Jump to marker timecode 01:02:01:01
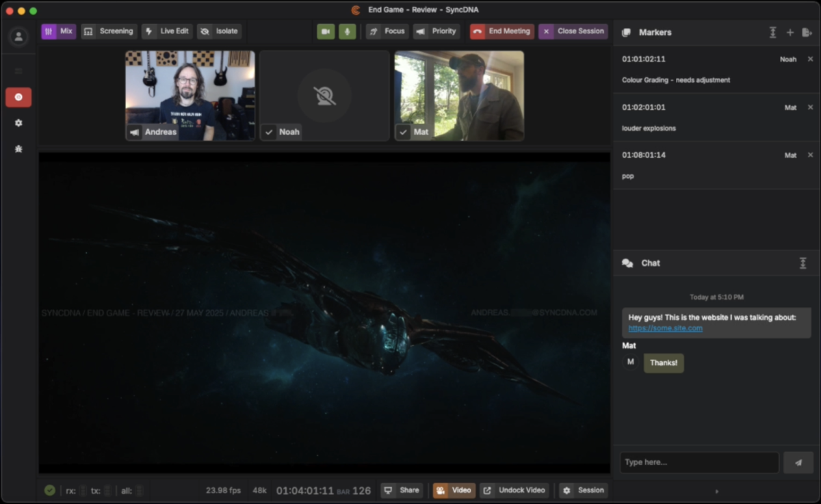The height and width of the screenshot is (504, 821). 643,107
